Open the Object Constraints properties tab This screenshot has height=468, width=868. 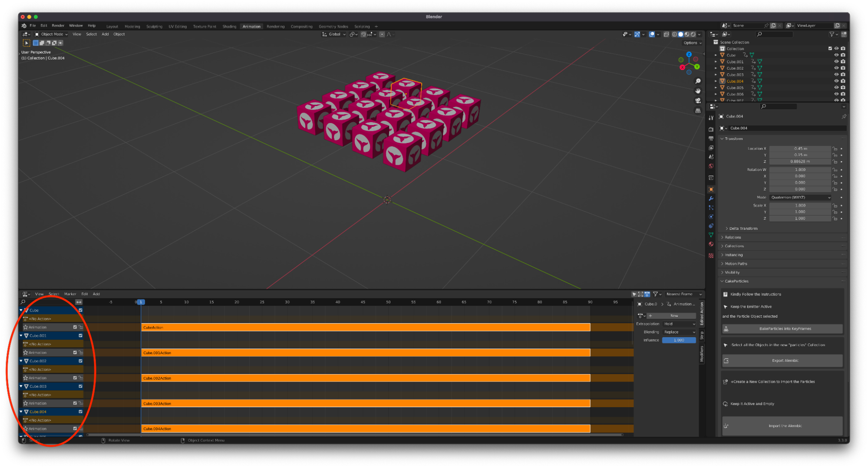(x=711, y=226)
